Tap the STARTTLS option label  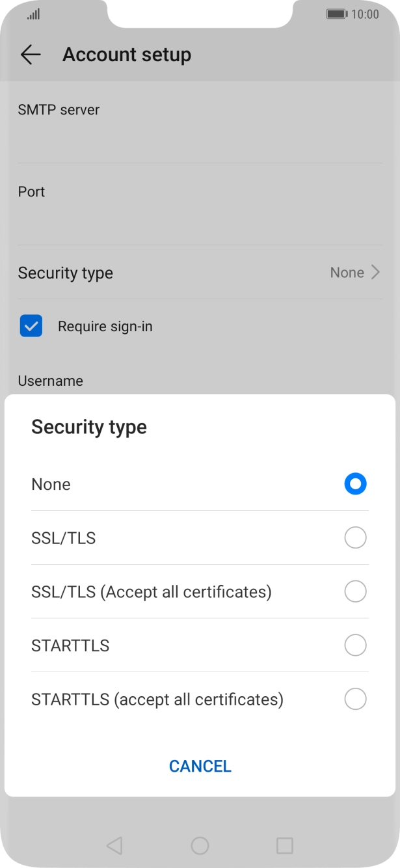[x=70, y=645]
